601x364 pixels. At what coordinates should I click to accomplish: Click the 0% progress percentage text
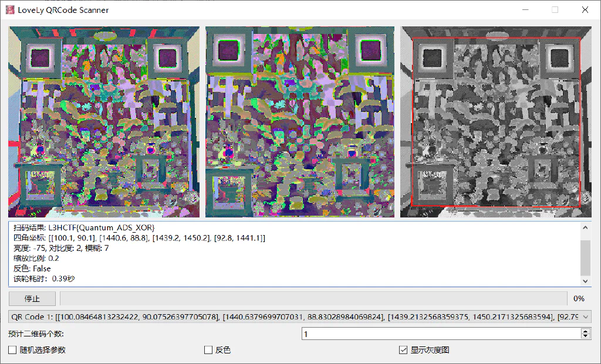pos(579,298)
